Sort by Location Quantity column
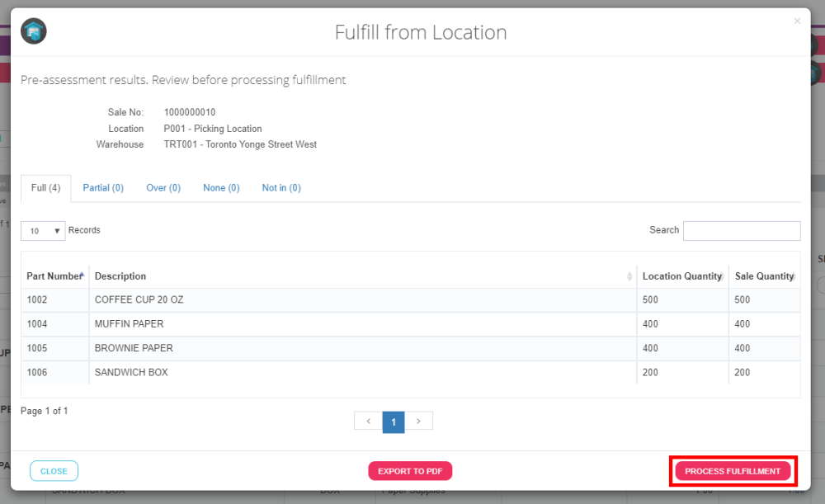Image resolution: width=825 pixels, height=504 pixels. (722, 276)
